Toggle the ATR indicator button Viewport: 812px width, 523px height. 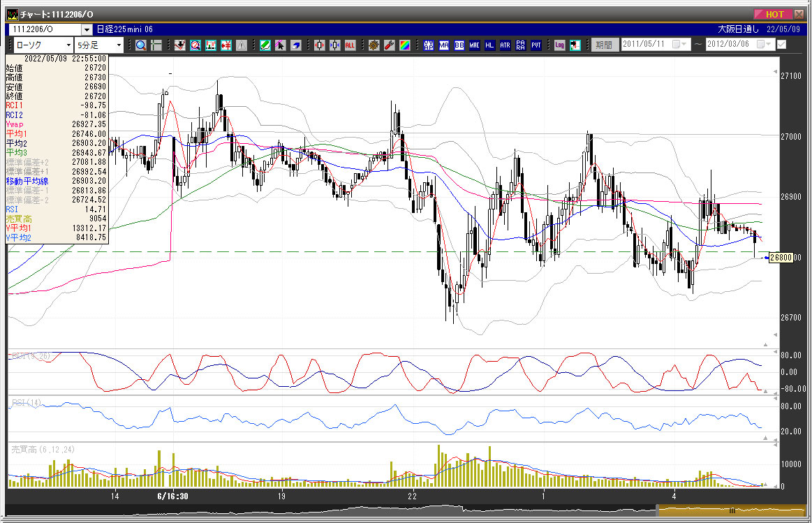point(505,45)
